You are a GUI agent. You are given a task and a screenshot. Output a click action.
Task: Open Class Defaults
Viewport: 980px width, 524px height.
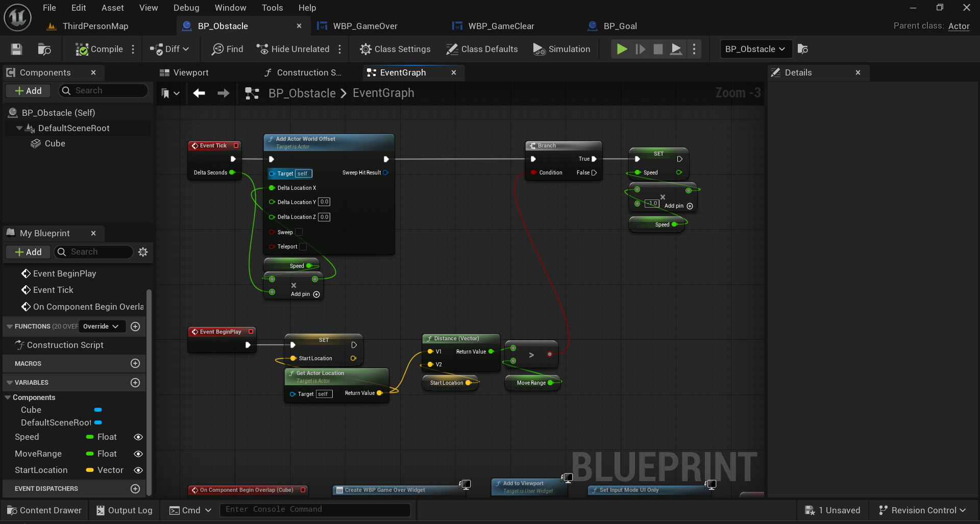[x=482, y=49]
